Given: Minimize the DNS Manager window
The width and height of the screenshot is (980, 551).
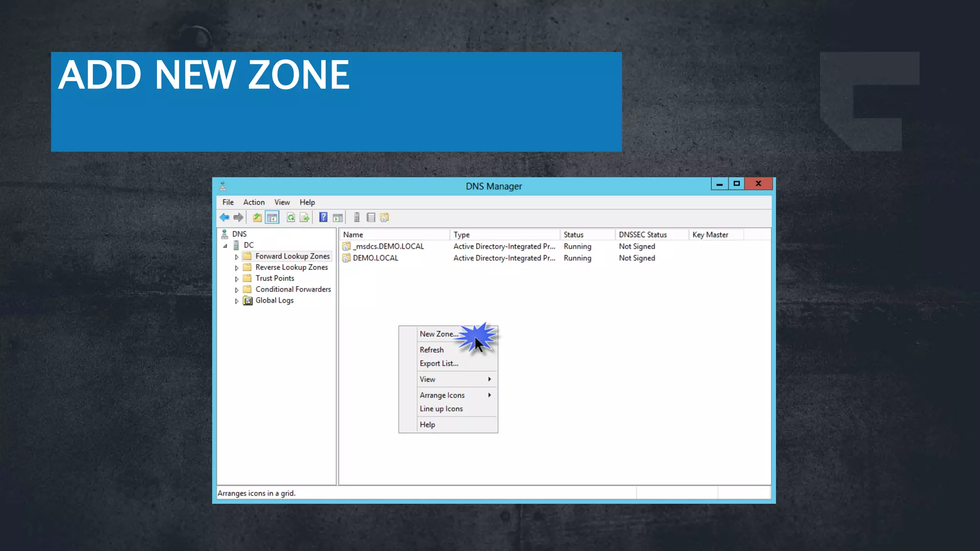Looking at the screenshot, I should coord(719,184).
